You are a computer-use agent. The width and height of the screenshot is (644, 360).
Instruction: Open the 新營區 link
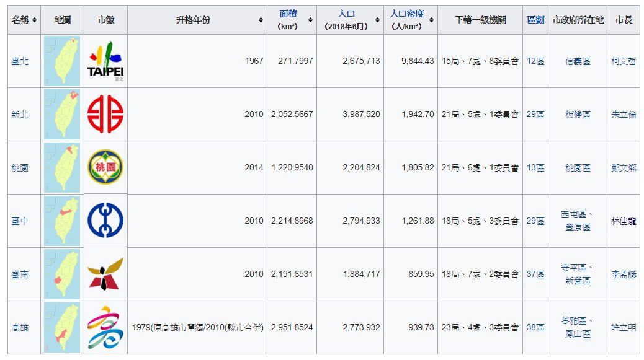pyautogui.click(x=578, y=281)
